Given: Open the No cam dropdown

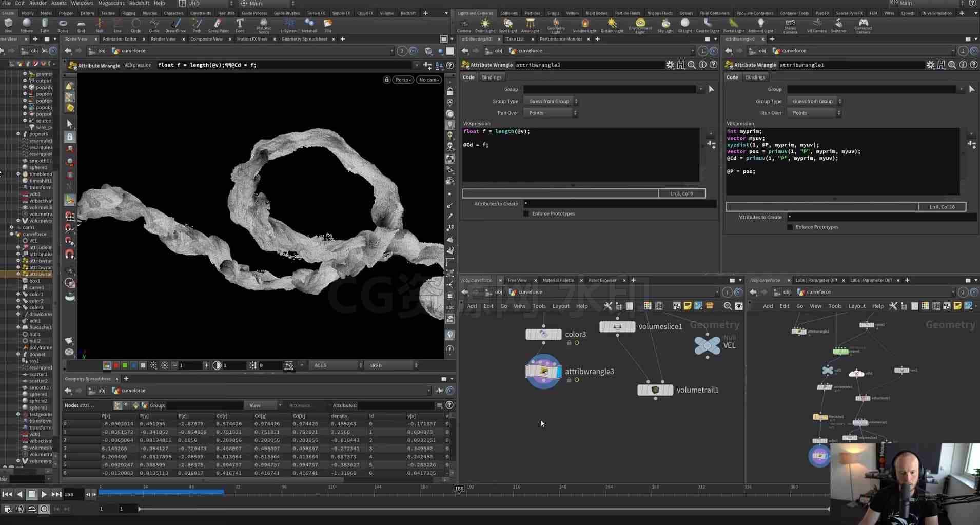Looking at the screenshot, I should pyautogui.click(x=429, y=80).
